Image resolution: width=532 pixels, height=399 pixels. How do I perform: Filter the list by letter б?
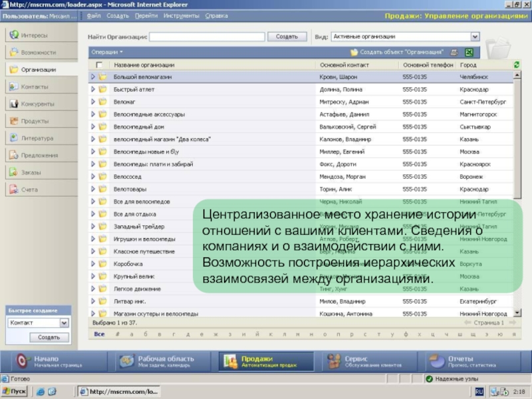(x=146, y=334)
